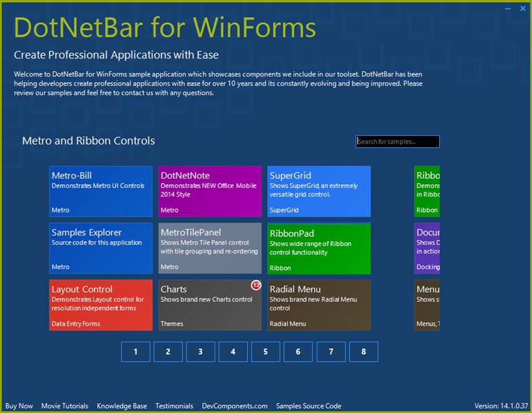This screenshot has height=413, width=532.
Task: Visit the DevComponents.com link
Action: pos(234,406)
